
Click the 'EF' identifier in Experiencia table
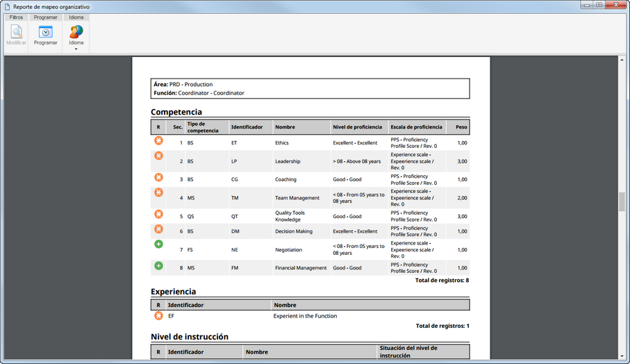click(171, 316)
